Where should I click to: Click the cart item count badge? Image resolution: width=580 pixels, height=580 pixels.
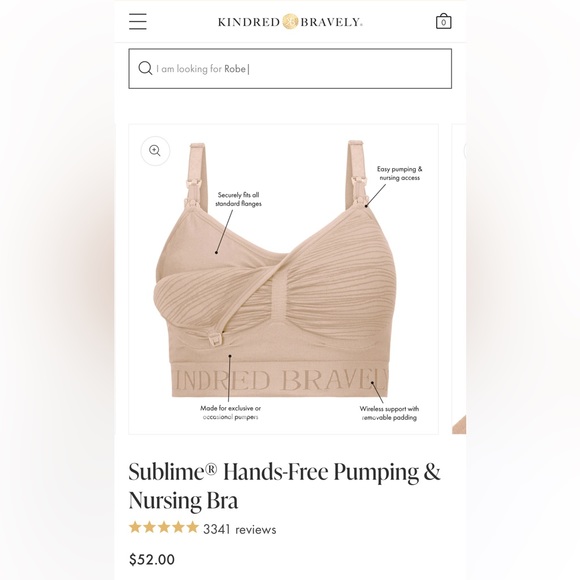pyautogui.click(x=444, y=23)
